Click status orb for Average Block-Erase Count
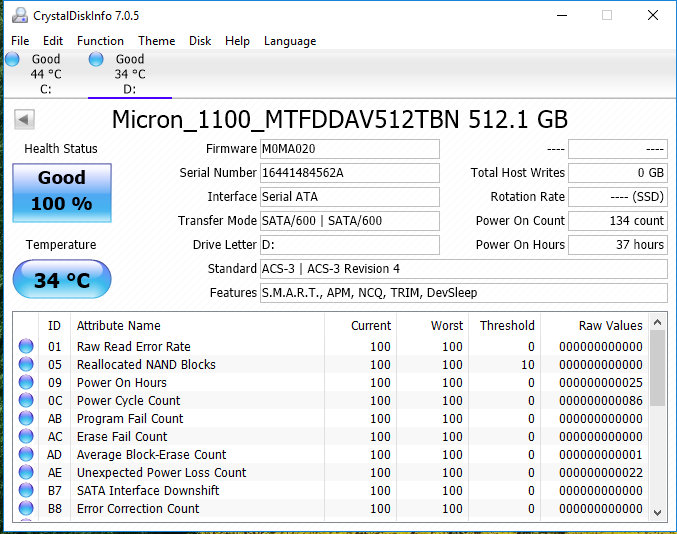The image size is (677, 534). 26,454
